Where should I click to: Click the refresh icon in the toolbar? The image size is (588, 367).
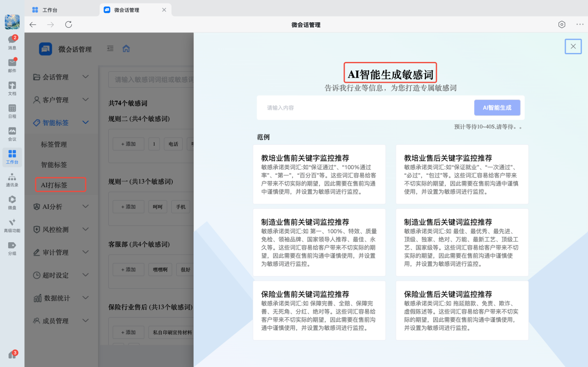coord(68,24)
